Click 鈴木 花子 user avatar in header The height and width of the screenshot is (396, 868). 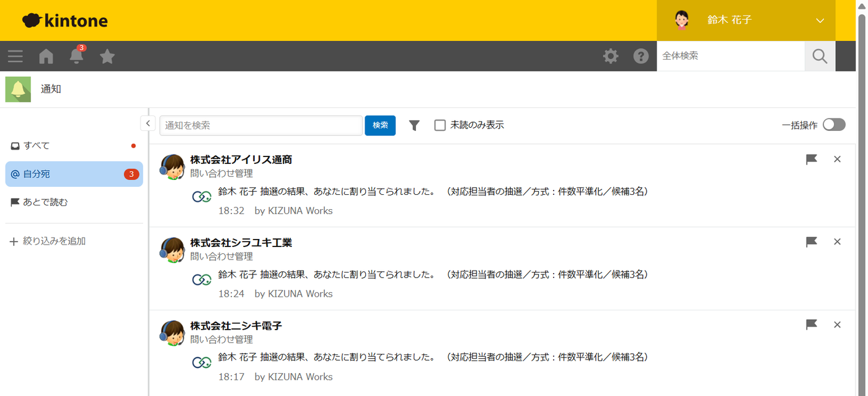(681, 20)
